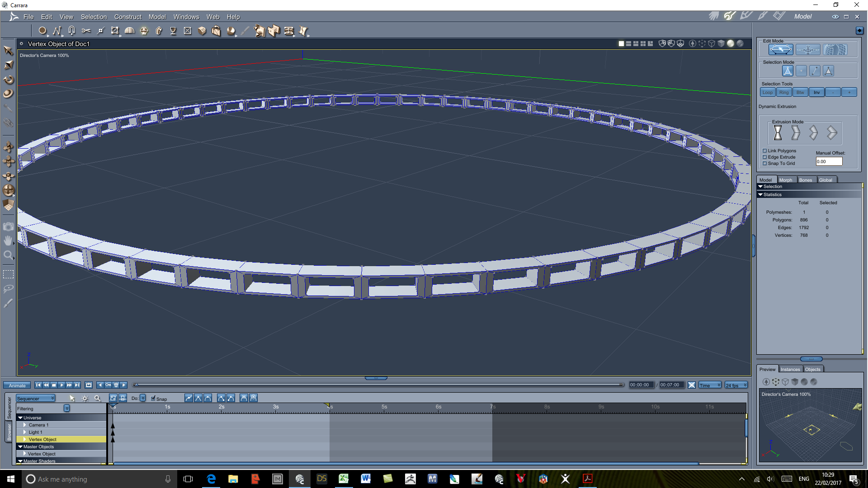
Task: Select the zoom magnifier tool in sidebar
Action: [x=8, y=255]
